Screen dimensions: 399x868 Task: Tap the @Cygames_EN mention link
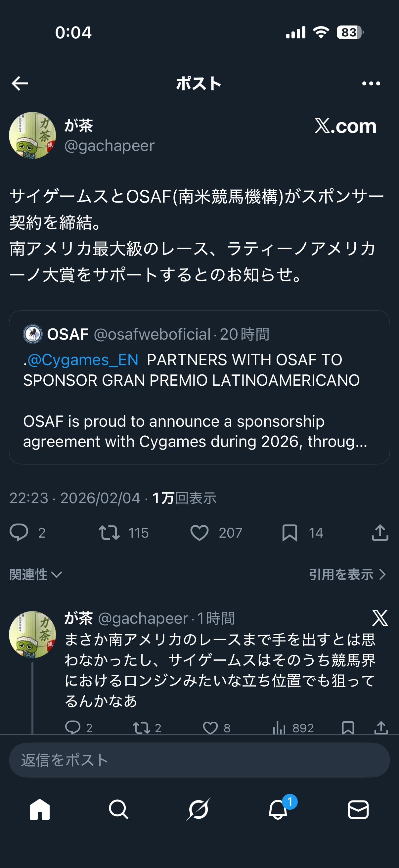(x=83, y=360)
